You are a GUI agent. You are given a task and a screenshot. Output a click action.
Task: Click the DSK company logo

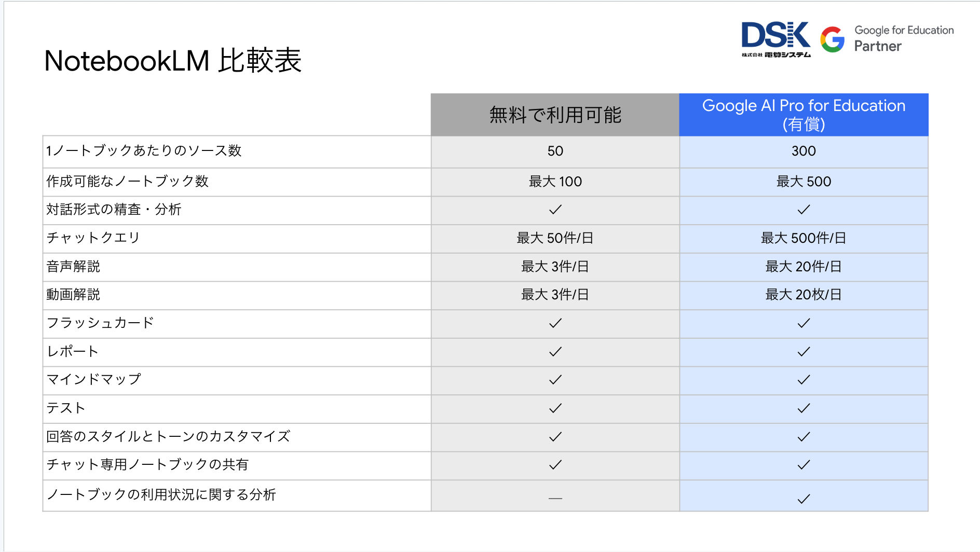click(x=775, y=39)
